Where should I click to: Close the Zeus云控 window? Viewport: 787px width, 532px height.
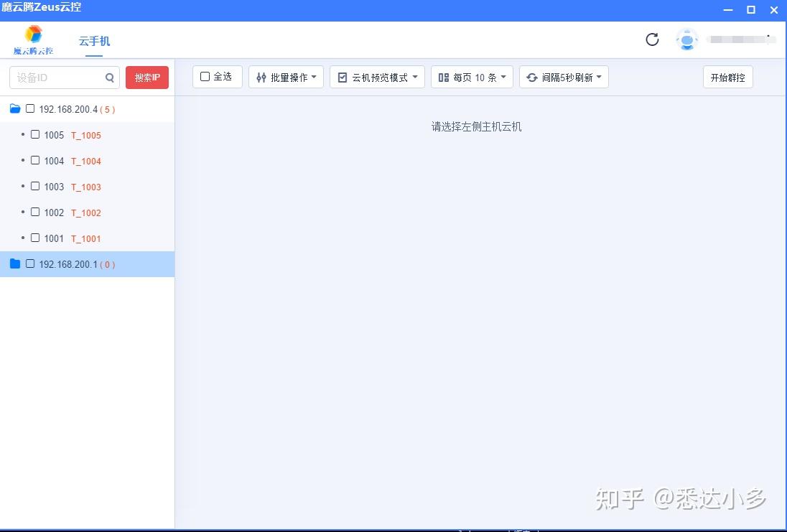[774, 10]
